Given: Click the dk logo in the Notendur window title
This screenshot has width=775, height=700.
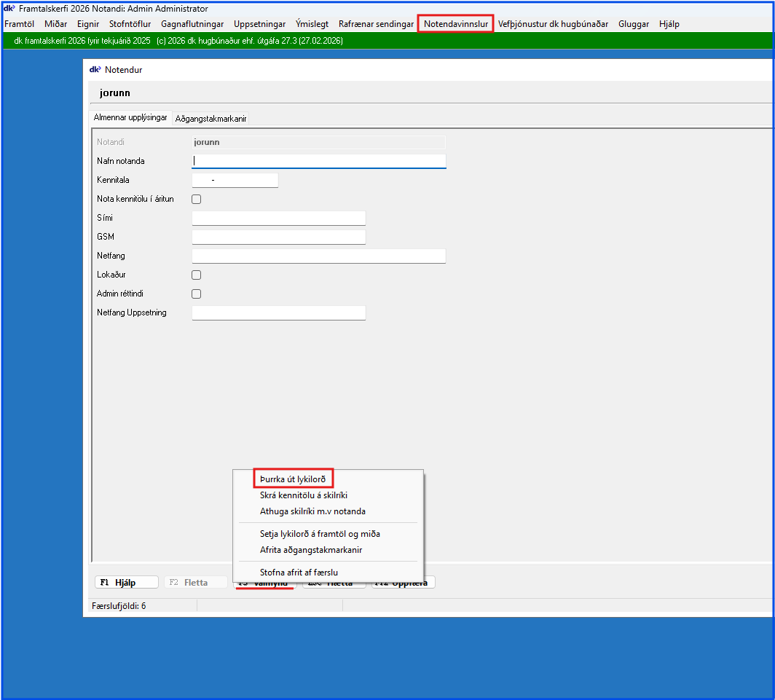Looking at the screenshot, I should (94, 70).
